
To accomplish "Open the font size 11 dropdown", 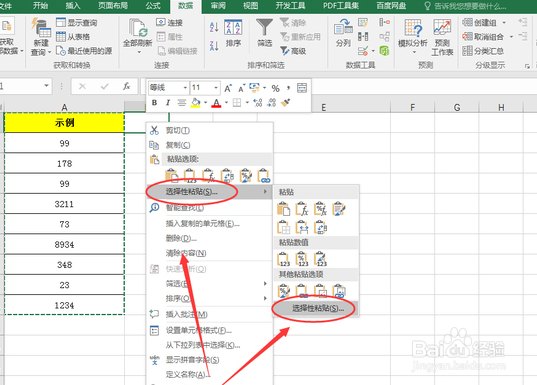I will coord(216,88).
